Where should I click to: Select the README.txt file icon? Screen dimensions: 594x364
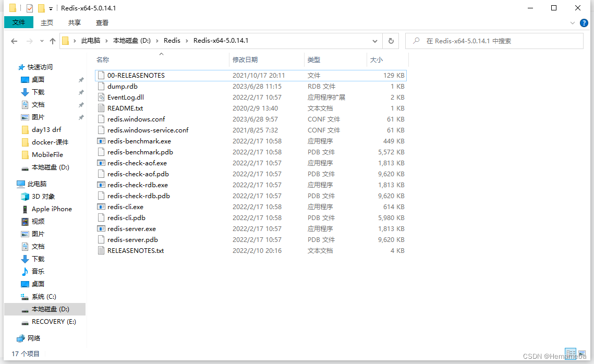click(x=101, y=108)
